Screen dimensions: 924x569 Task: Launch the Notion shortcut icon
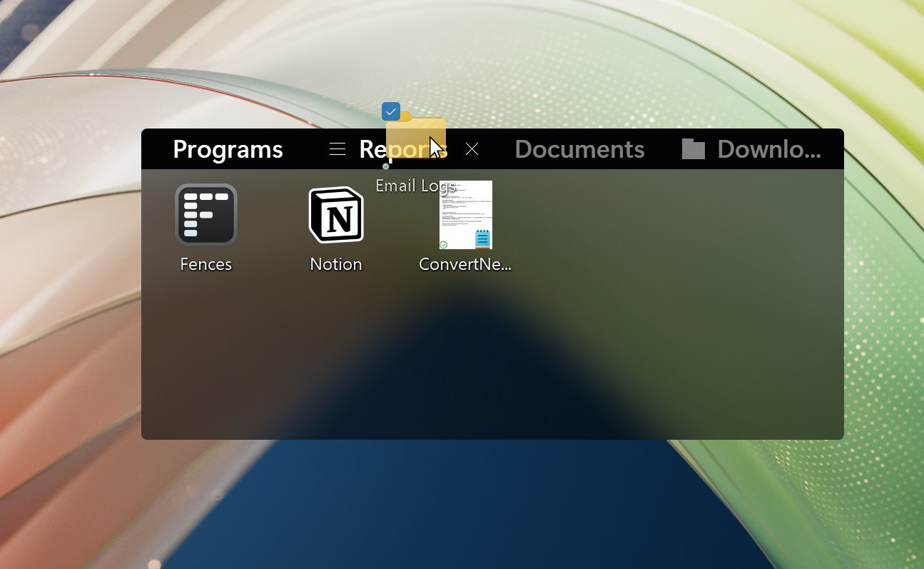coord(336,215)
